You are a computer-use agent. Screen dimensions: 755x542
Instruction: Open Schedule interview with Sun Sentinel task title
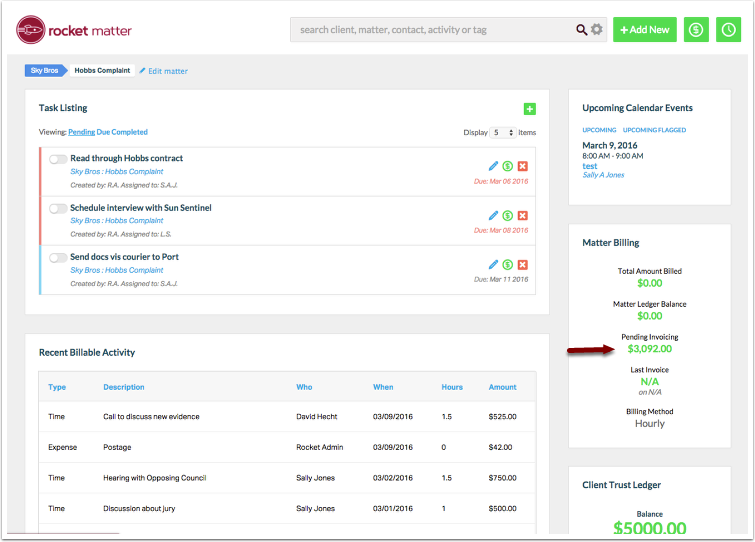(141, 208)
